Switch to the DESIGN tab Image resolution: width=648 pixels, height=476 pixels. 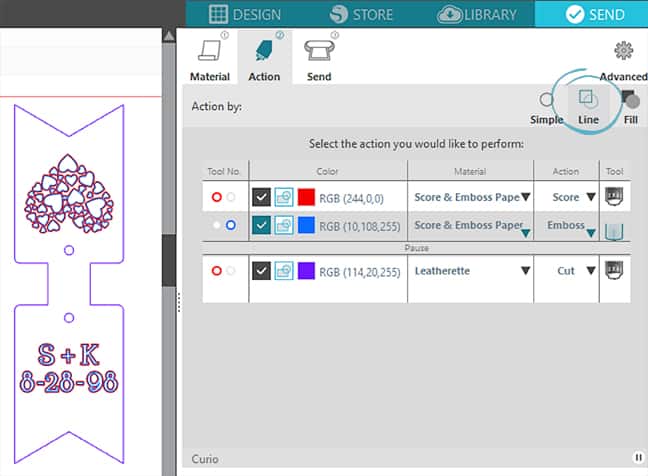coord(245,14)
